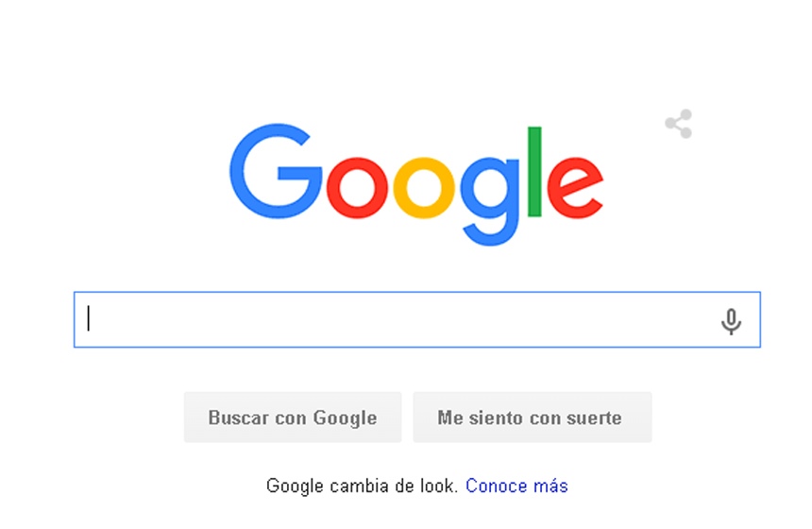This screenshot has height=529, width=812.
Task: Click the red e ending the logo
Action: 575,188
